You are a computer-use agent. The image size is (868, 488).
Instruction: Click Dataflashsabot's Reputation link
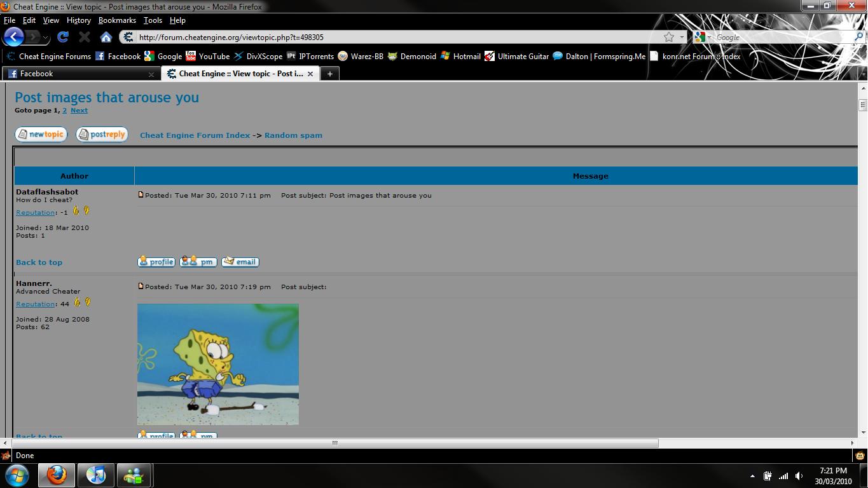pos(35,213)
